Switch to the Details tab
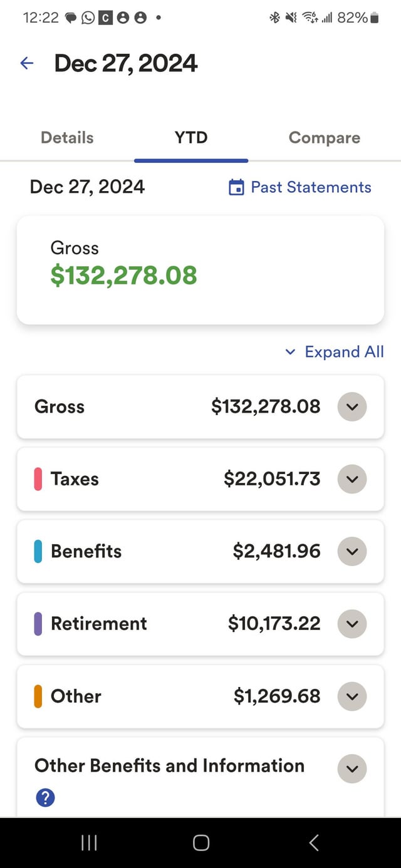401x868 pixels. pyautogui.click(x=67, y=138)
